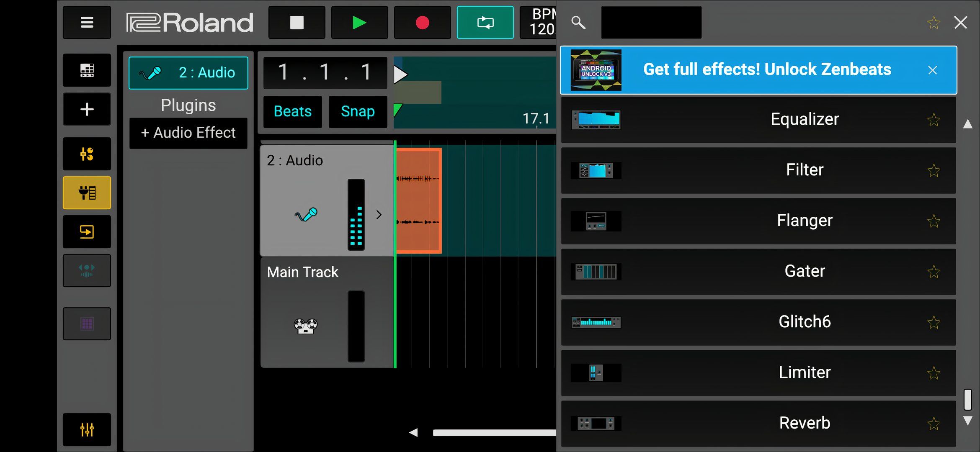Open the mixer/equalizer panel icon
This screenshot has height=452, width=980.
point(87,429)
